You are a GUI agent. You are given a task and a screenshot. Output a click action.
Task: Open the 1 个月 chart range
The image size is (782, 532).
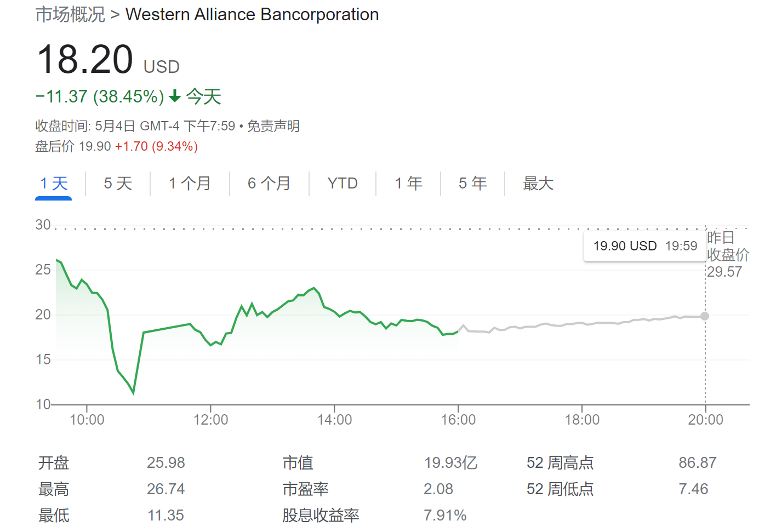pos(190,184)
